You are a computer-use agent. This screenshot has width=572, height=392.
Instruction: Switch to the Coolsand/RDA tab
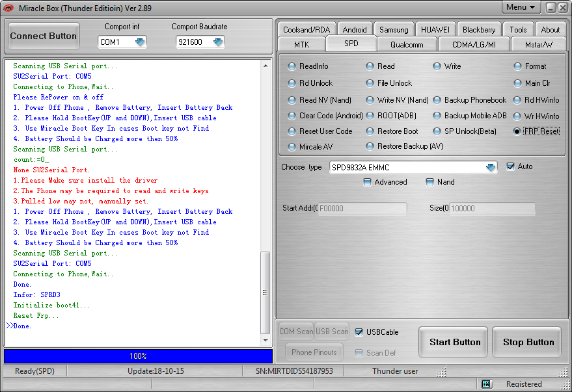[x=306, y=29]
